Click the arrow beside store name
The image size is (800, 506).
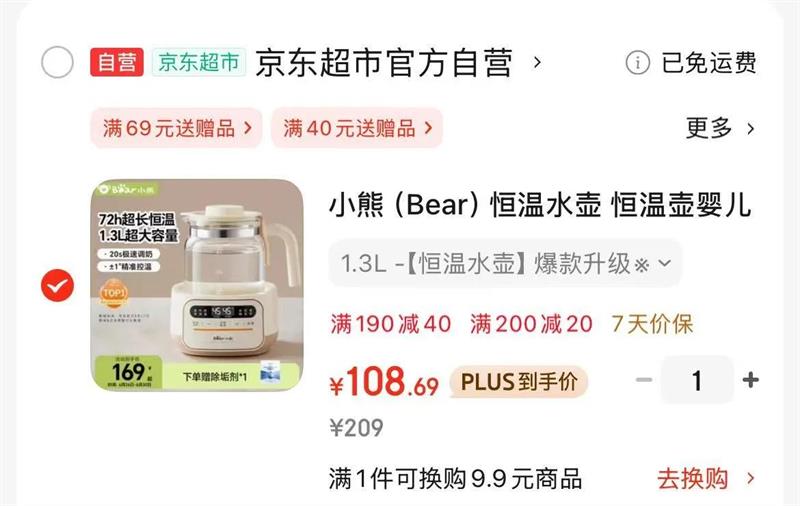[537, 63]
